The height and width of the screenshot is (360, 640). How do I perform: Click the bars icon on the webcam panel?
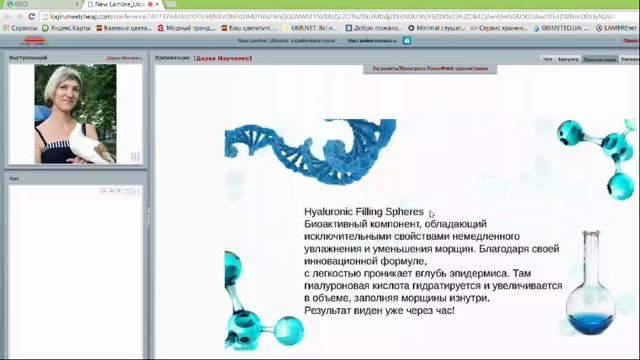tap(135, 157)
